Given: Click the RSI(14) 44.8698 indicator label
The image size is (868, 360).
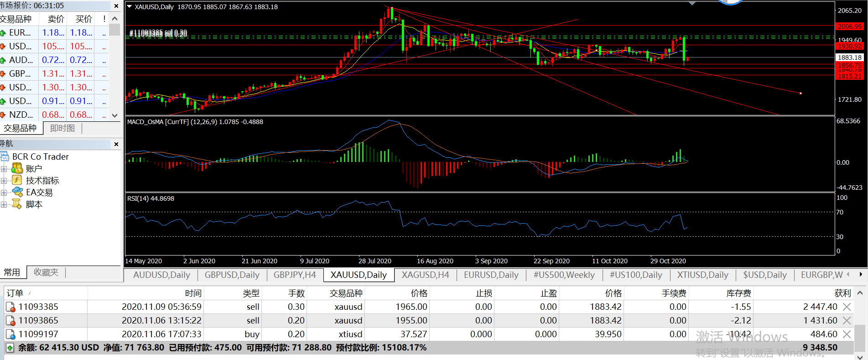Looking at the screenshot, I should pyautogui.click(x=151, y=198).
